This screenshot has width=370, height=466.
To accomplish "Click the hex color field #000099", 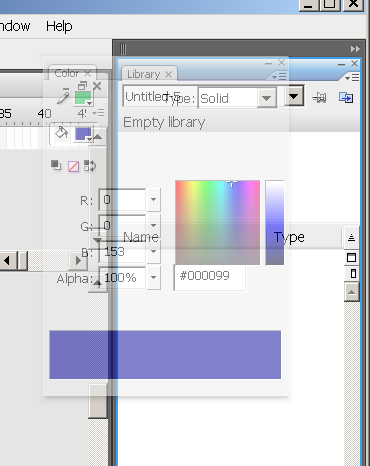I will 210,276.
